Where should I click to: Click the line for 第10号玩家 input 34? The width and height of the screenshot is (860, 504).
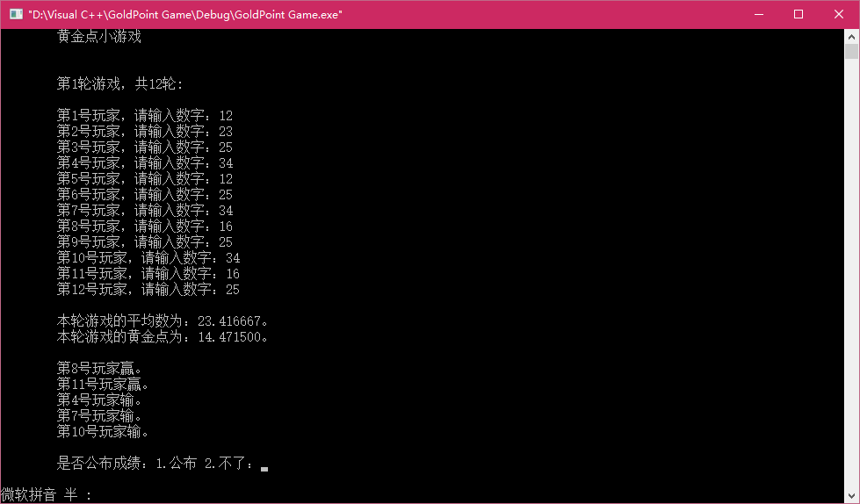click(x=148, y=258)
